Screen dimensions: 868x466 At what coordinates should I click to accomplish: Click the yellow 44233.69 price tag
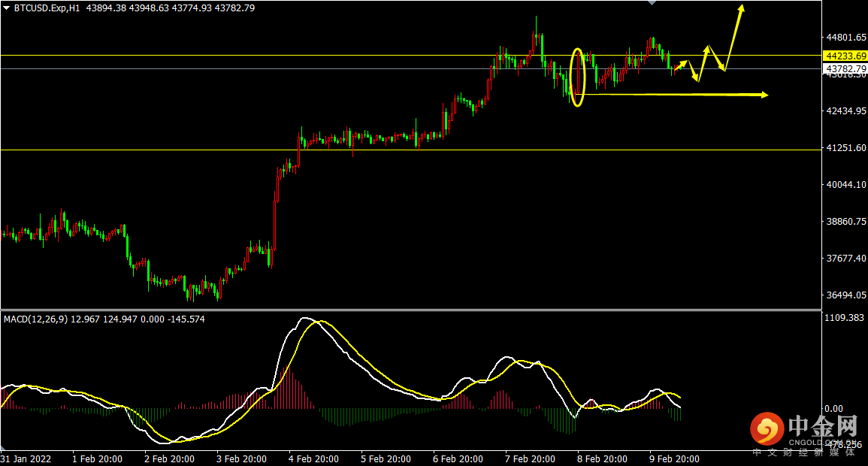click(x=845, y=56)
